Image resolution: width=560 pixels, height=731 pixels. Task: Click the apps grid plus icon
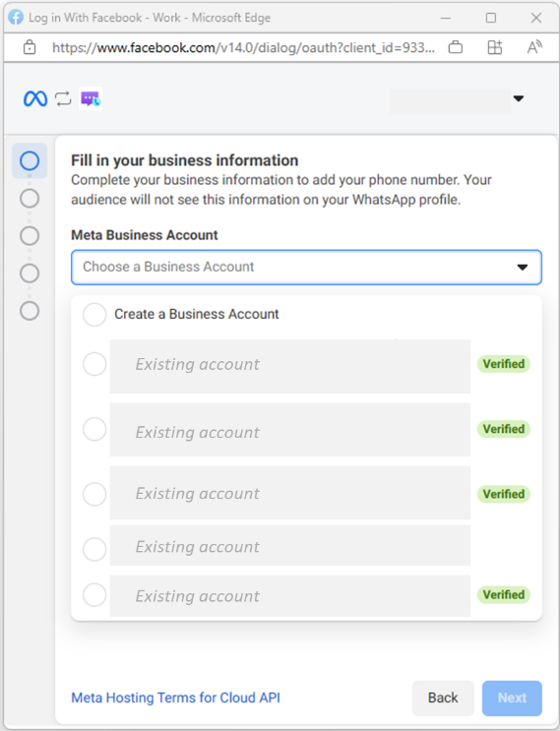pyautogui.click(x=495, y=47)
